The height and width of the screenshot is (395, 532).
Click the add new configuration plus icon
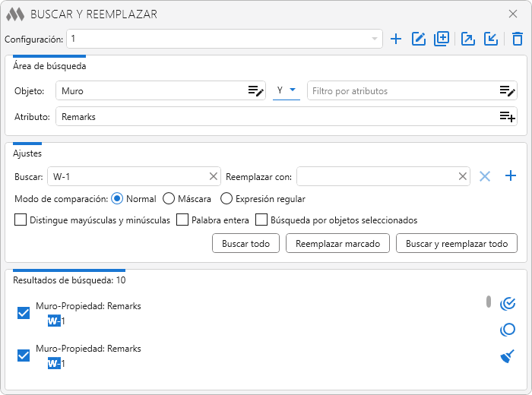click(396, 39)
